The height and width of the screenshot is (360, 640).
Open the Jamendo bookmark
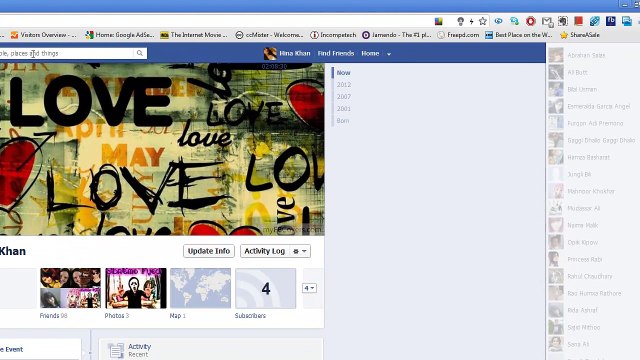click(x=397, y=35)
